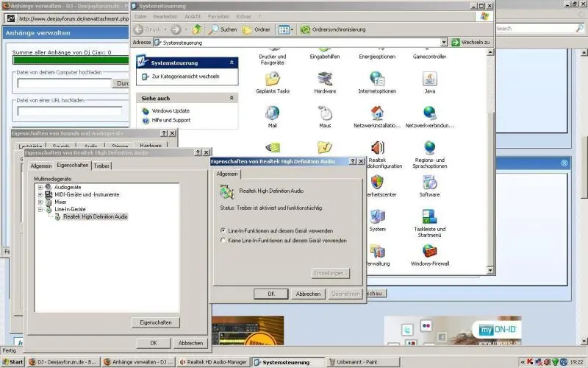Open the Internetoptionen icon
The image size is (588, 368).
377,79
